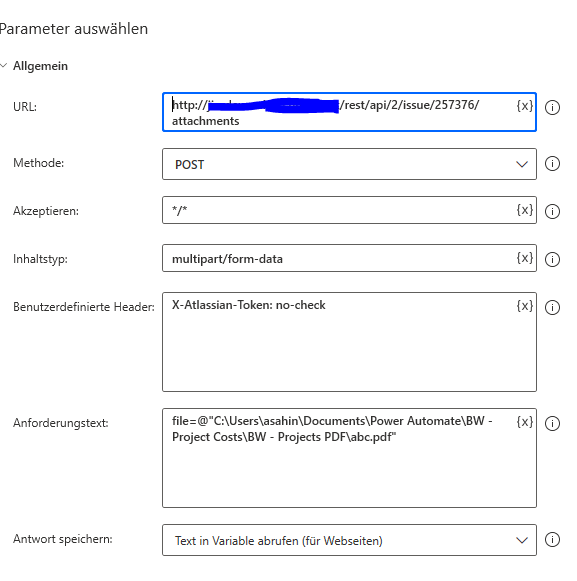Screen dimensions: 577x581
Task: Show info for Akzeptieren parameter
Action: click(x=552, y=211)
